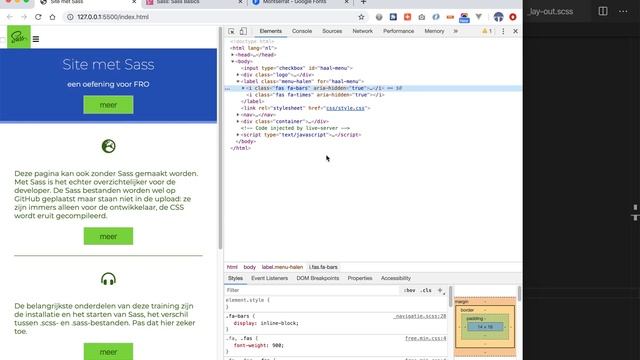Image resolution: width=640 pixels, height=360 pixels.
Task: Click the meer button below the training paragraph
Action: tap(108, 351)
